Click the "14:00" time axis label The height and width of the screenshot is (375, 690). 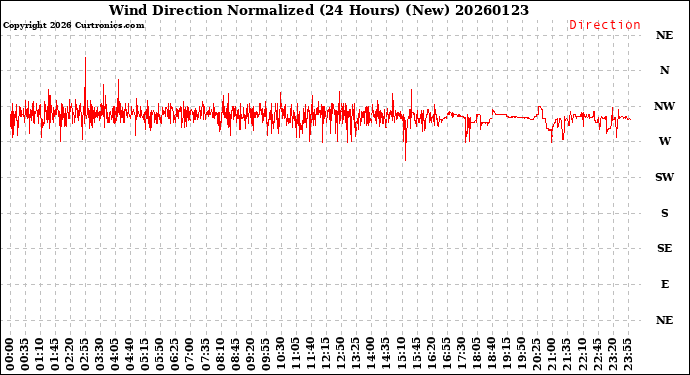coord(371,355)
